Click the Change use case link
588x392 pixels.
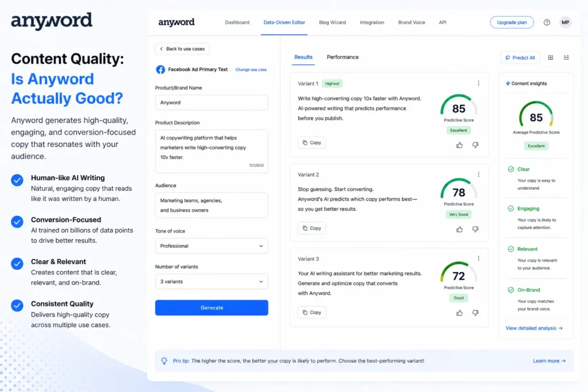[251, 69]
